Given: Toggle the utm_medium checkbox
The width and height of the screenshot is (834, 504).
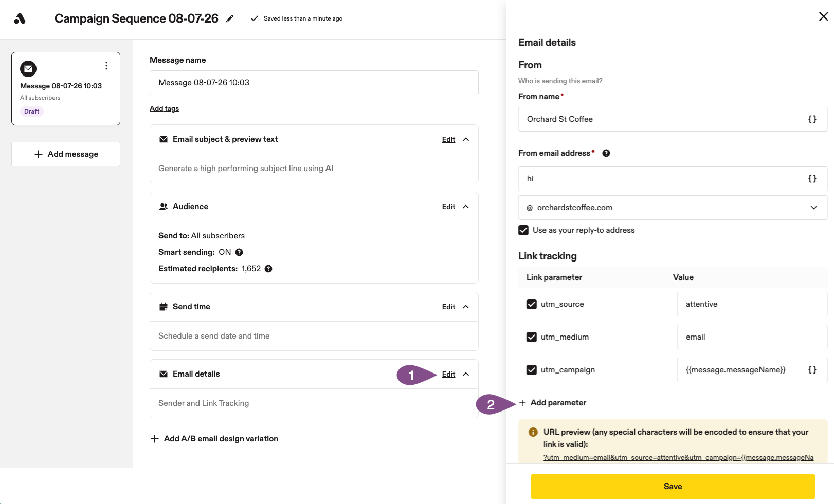Looking at the screenshot, I should click(532, 337).
